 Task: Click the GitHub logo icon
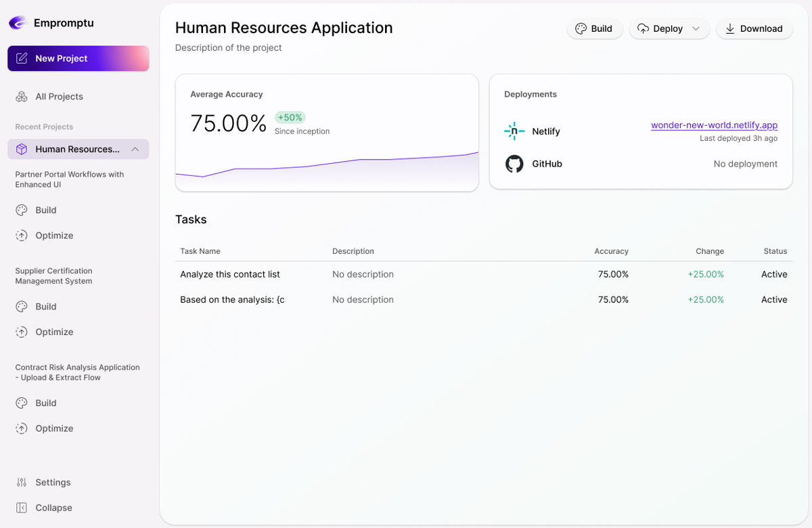514,164
